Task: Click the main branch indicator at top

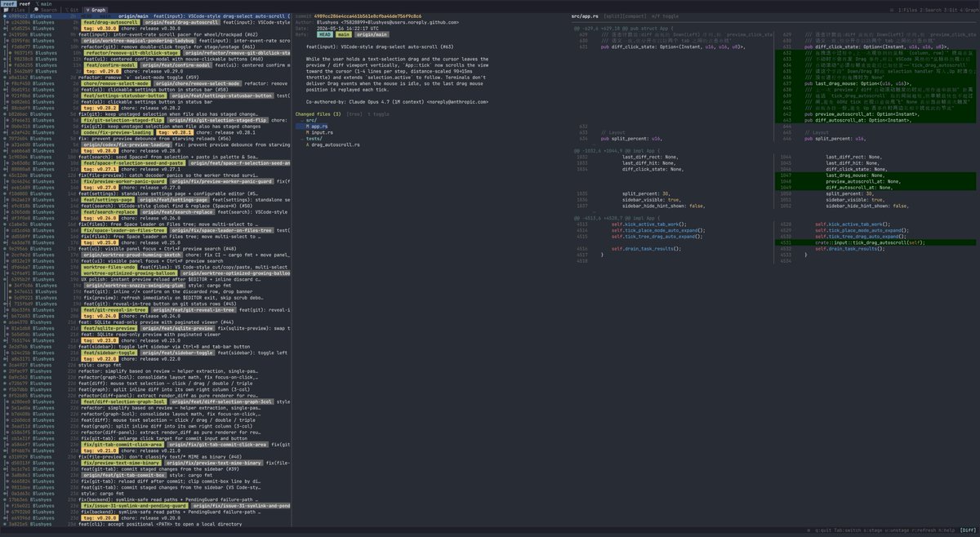Action: point(44,3)
